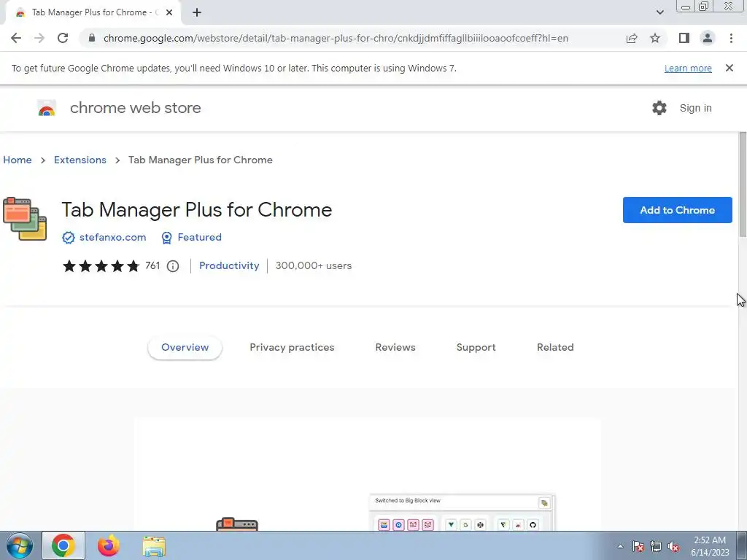Viewport: 747px width, 560px height.
Task: Click the network tray icon
Action: pyautogui.click(x=656, y=546)
